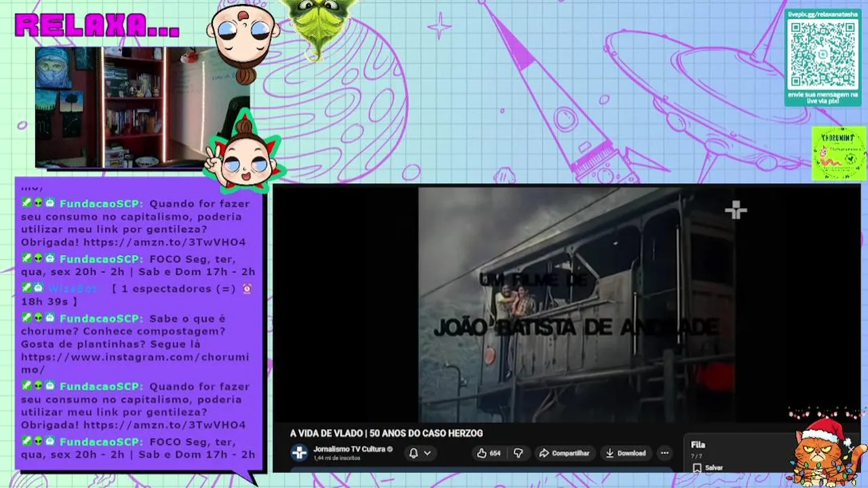Click the Download button
Image resolution: width=868 pixels, height=488 pixels.
pos(625,453)
